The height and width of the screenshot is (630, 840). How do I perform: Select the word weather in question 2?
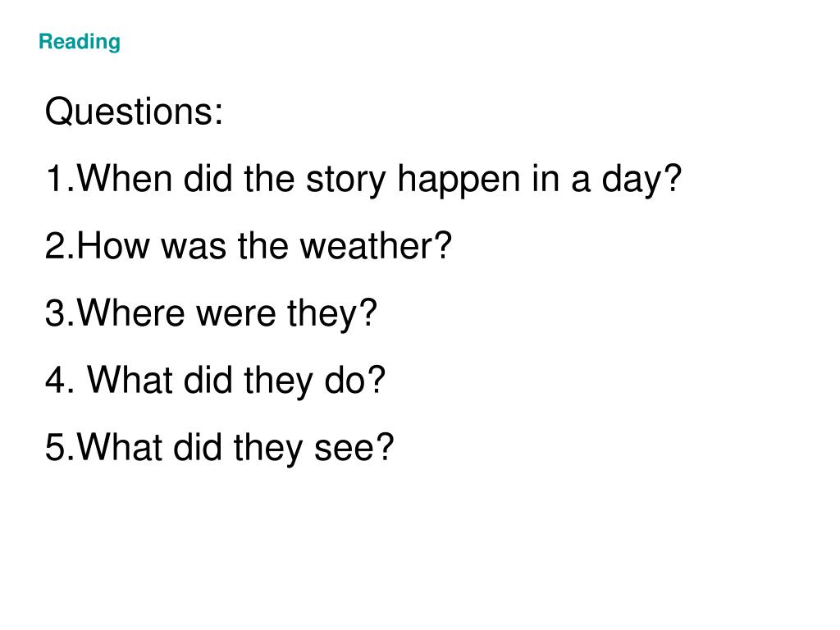[364, 246]
